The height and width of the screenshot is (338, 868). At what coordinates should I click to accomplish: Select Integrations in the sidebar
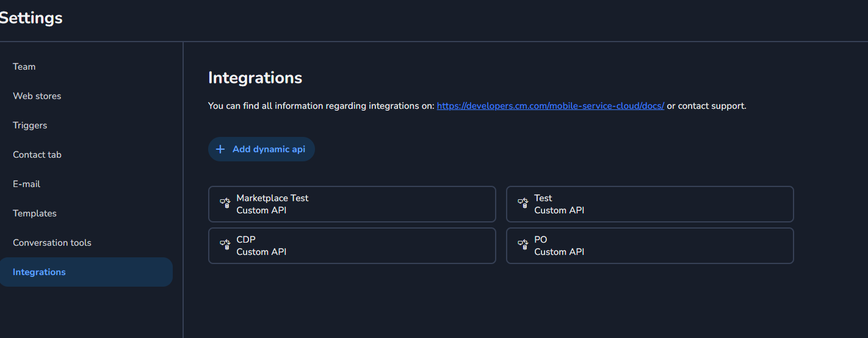pos(85,272)
